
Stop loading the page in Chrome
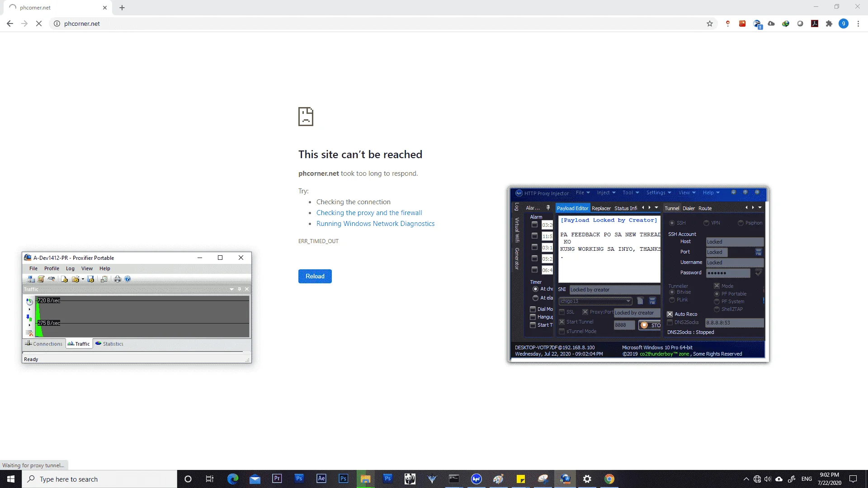point(39,23)
